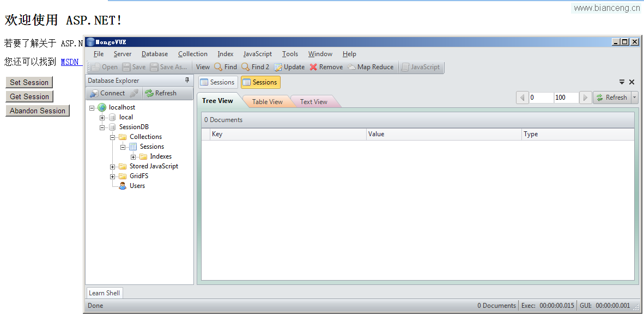This screenshot has width=644, height=316.
Task: Open the Database menu
Action: click(154, 54)
